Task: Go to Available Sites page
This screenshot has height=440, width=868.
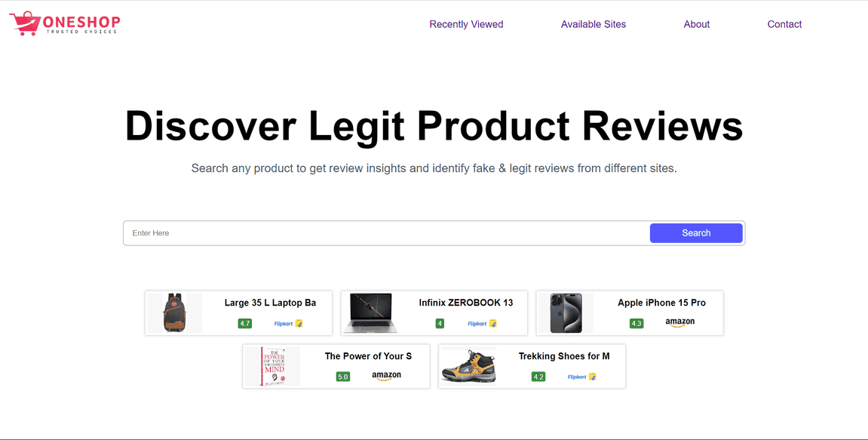Action: (x=593, y=24)
